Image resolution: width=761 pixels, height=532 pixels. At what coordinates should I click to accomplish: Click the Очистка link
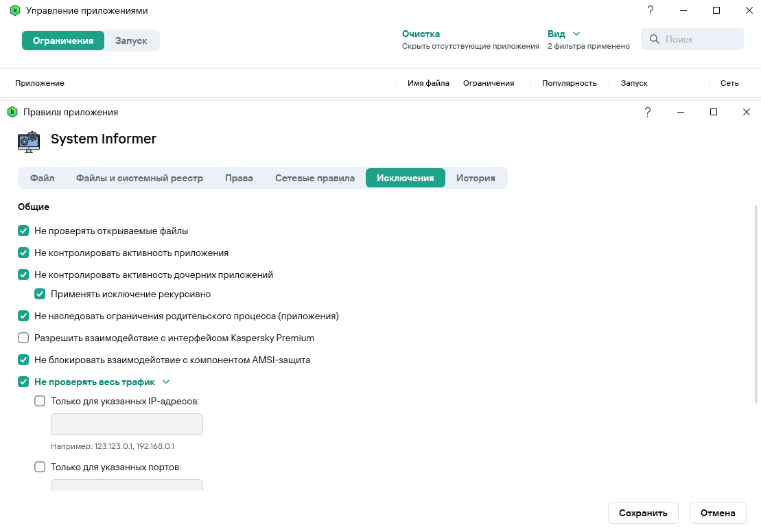click(421, 34)
